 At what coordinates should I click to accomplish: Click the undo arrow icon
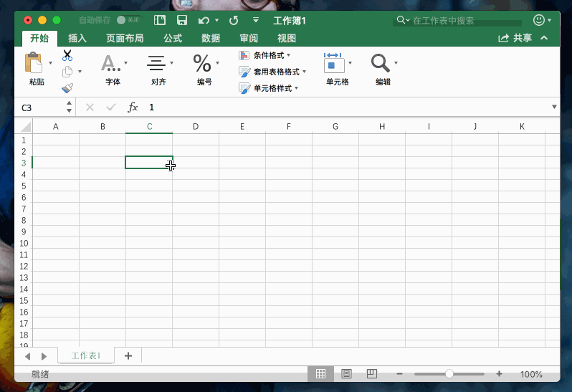(204, 20)
